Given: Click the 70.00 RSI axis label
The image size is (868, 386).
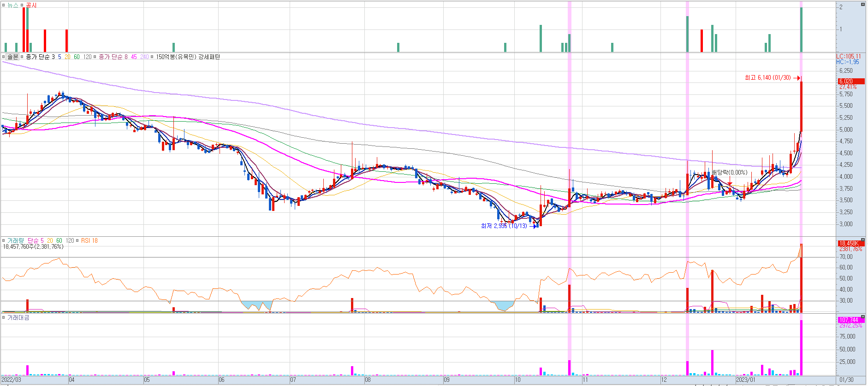Looking at the screenshot, I should point(846,257).
